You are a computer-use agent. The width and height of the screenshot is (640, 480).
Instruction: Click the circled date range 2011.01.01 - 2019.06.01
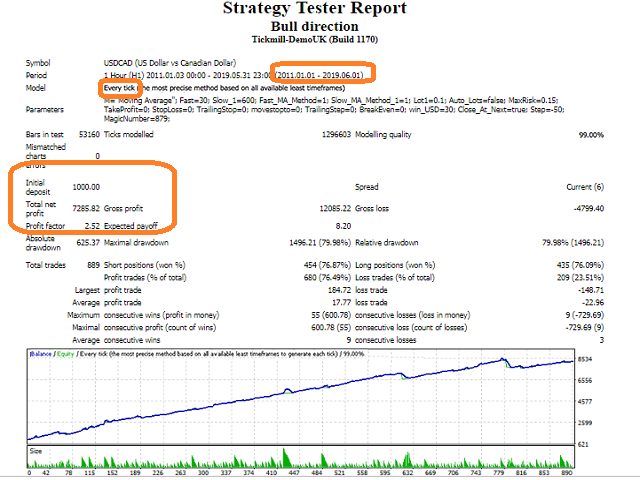click(320, 75)
